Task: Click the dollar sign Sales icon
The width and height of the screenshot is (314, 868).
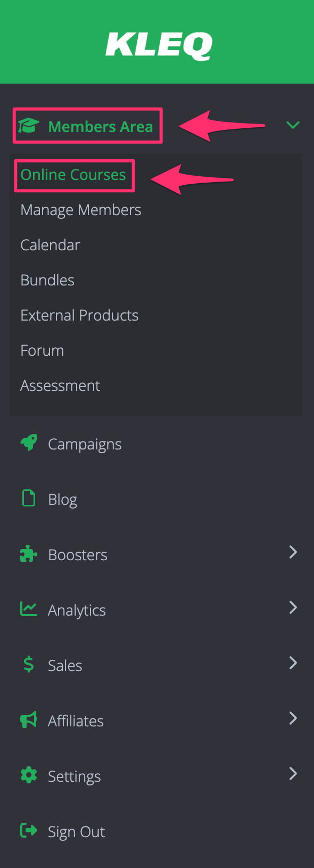Action: (x=29, y=665)
